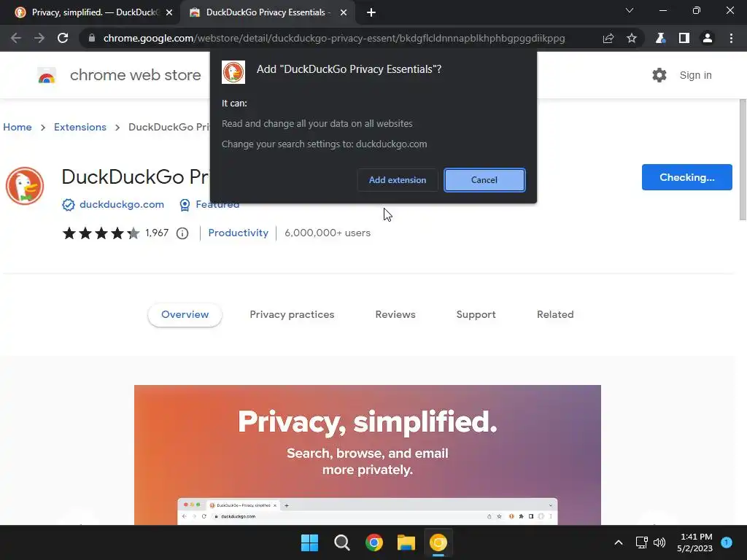Open File Explorer from the taskbar
This screenshot has width=747, height=560.
click(x=406, y=542)
